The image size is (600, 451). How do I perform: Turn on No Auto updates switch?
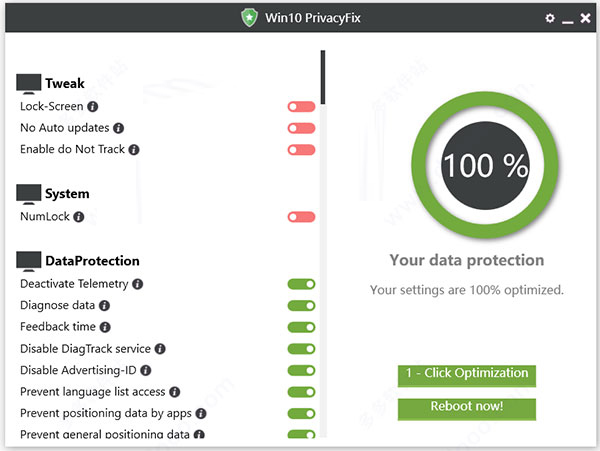point(301,128)
